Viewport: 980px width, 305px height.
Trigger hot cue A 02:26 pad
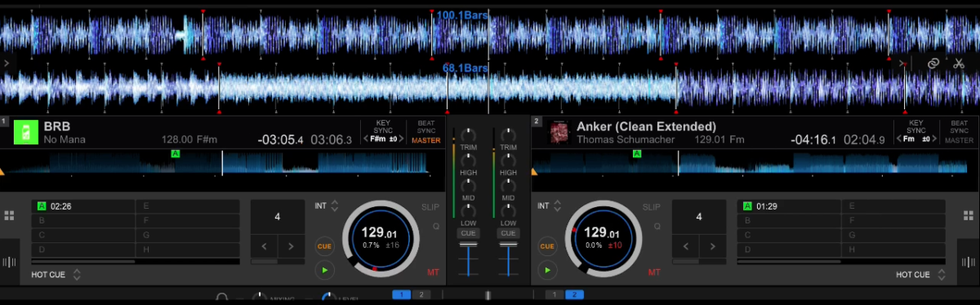(x=84, y=206)
